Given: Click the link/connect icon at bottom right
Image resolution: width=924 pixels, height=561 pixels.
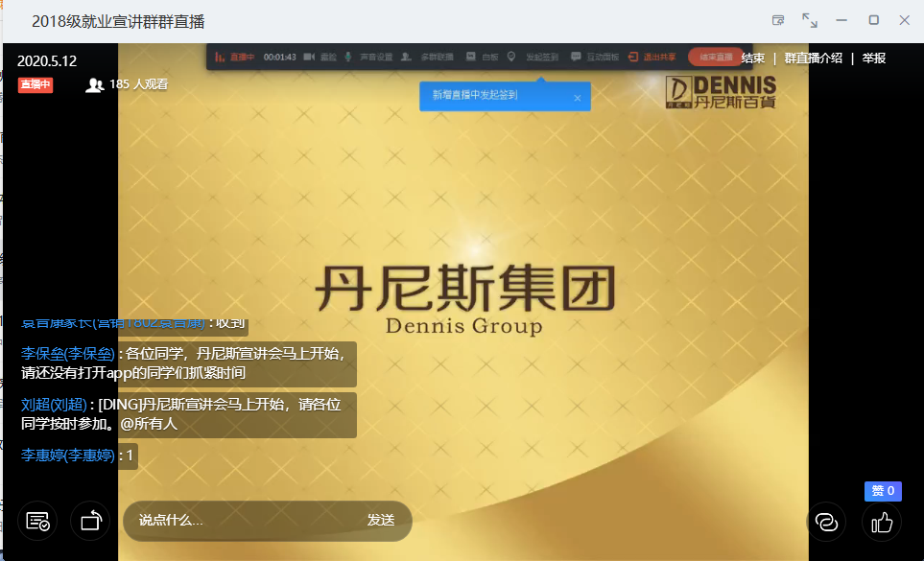Looking at the screenshot, I should [x=825, y=522].
